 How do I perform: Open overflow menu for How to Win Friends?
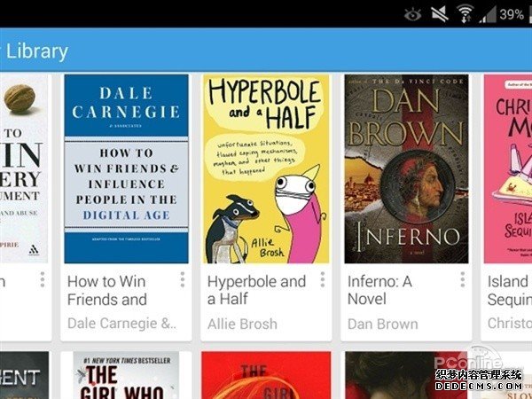(x=183, y=279)
